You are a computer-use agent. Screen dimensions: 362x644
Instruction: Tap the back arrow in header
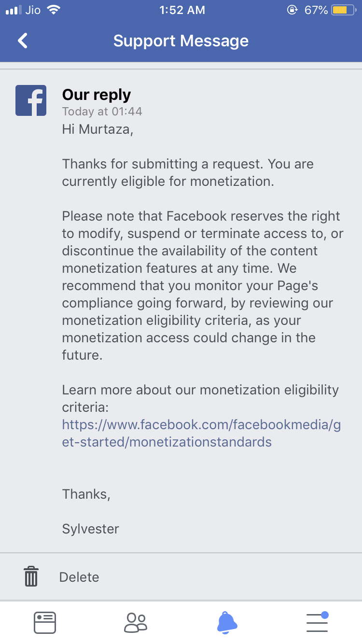23,41
